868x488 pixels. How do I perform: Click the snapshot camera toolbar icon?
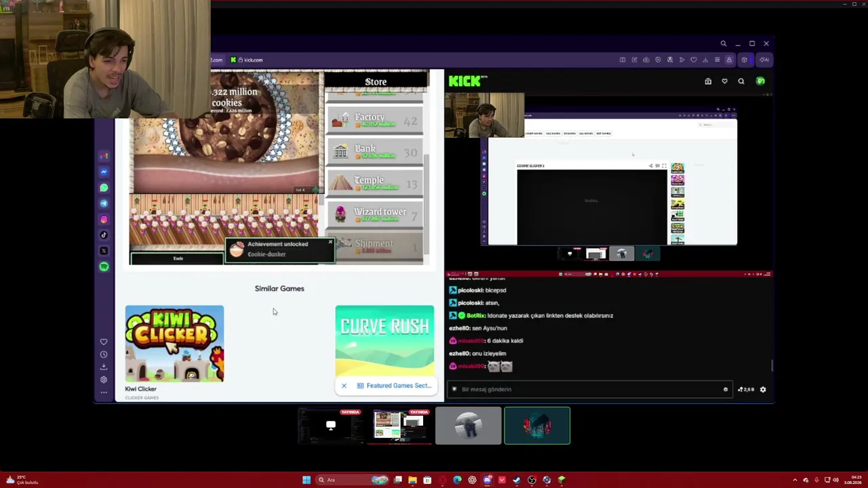(x=646, y=60)
